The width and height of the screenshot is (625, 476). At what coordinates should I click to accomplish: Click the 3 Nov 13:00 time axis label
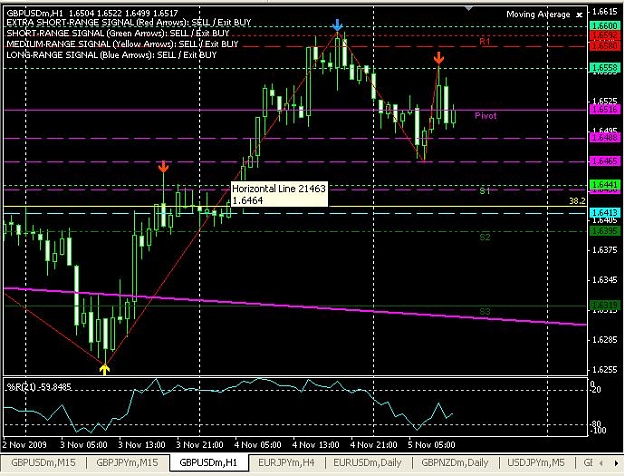click(142, 445)
